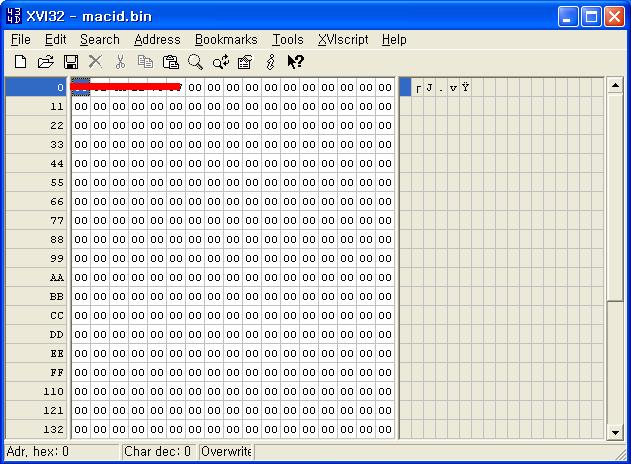Screen dimensions: 631x464
Task: Select address row BB
Action: pos(36,296)
